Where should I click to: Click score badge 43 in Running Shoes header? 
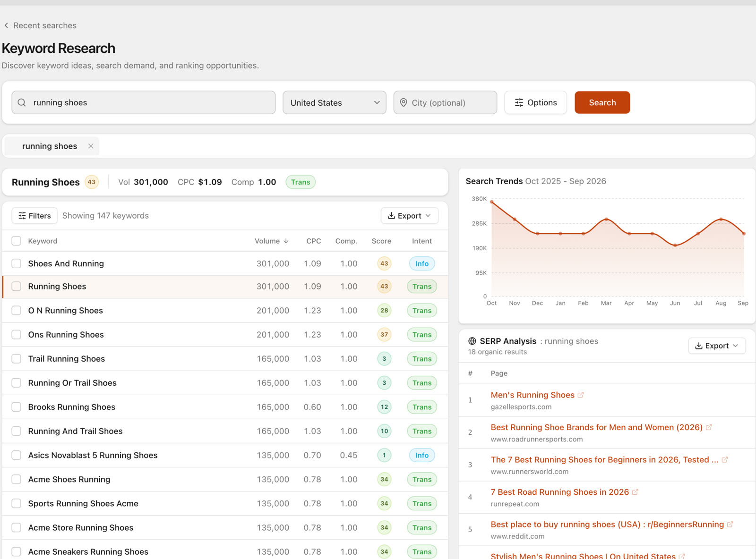click(x=92, y=182)
